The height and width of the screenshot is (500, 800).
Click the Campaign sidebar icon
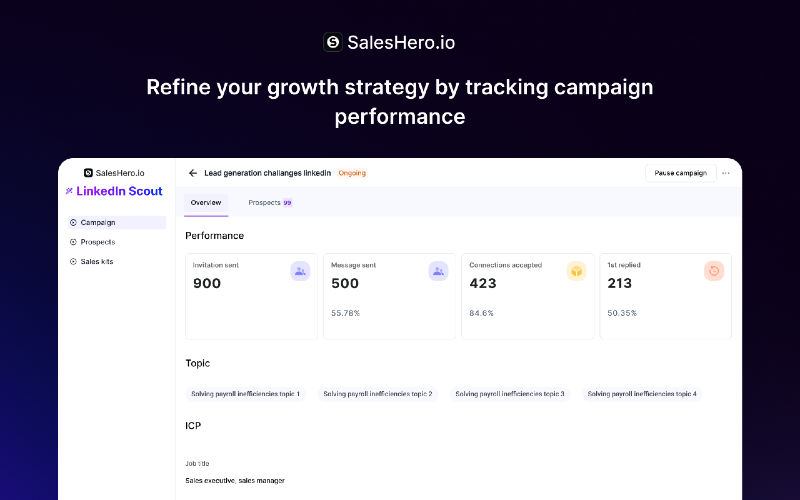tap(73, 222)
